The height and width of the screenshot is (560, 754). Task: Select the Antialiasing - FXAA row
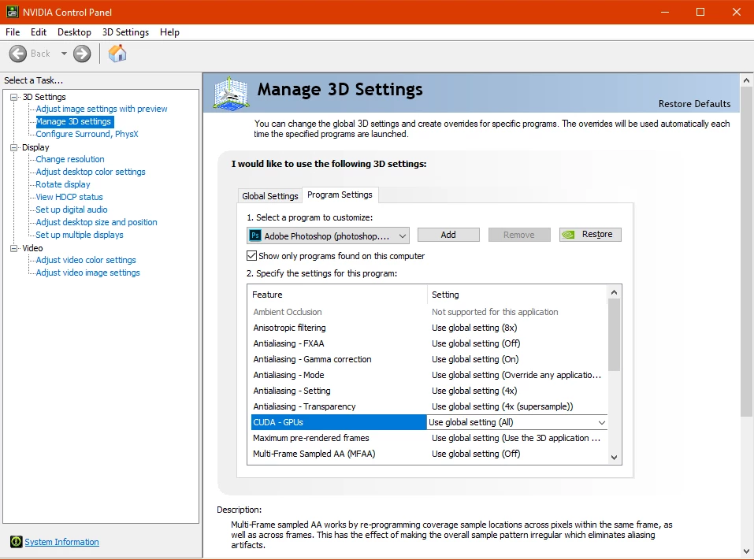(429, 343)
